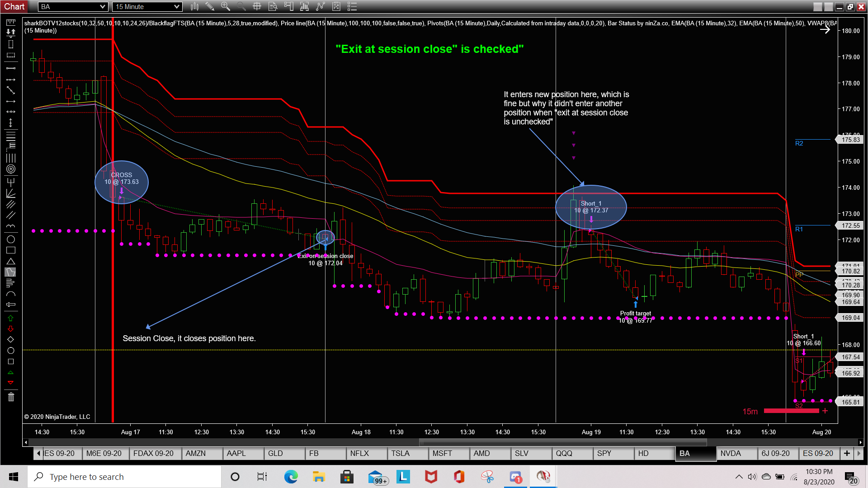This screenshot has height=488, width=868.
Task: Select the Ellipse drawing tool
Action: [11, 239]
